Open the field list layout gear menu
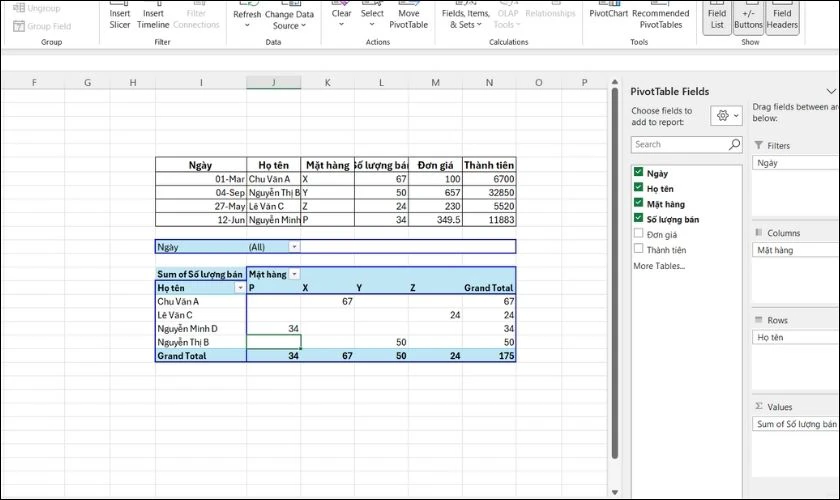This screenshot has height=500, width=840. [x=726, y=115]
